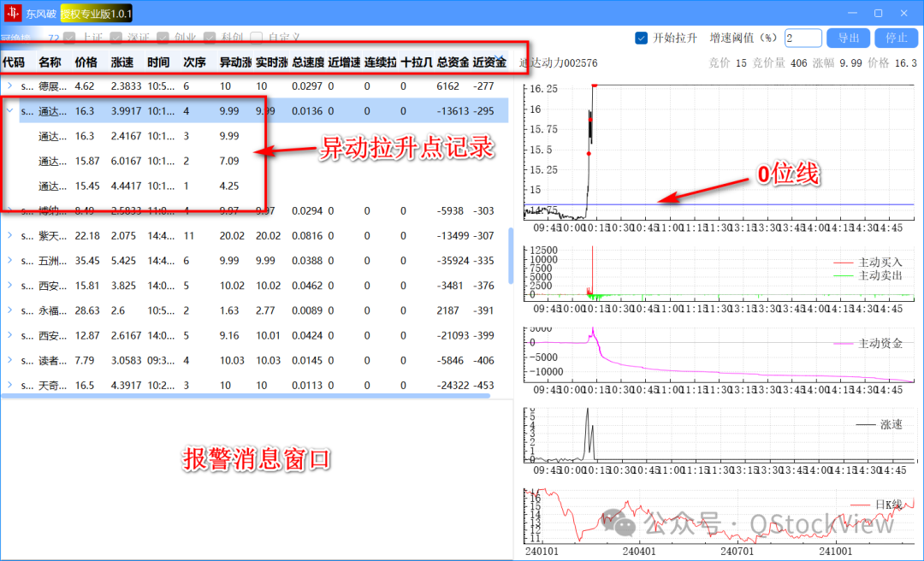924x561 pixels.
Task: Click the 东风破 app logo icon
Action: pos(13,12)
